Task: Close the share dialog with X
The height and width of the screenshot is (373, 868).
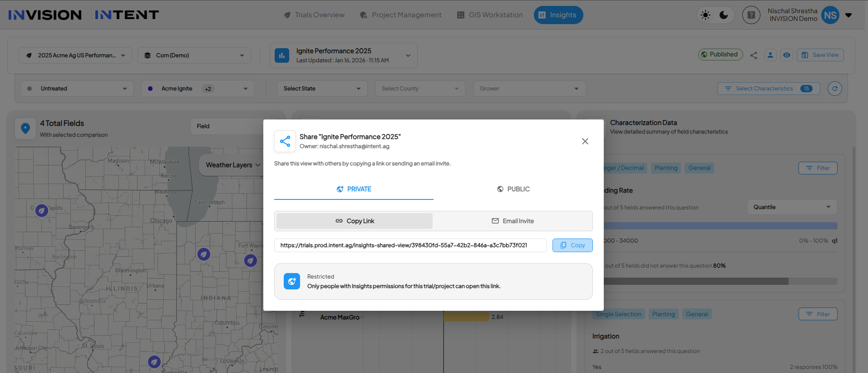Action: (585, 141)
